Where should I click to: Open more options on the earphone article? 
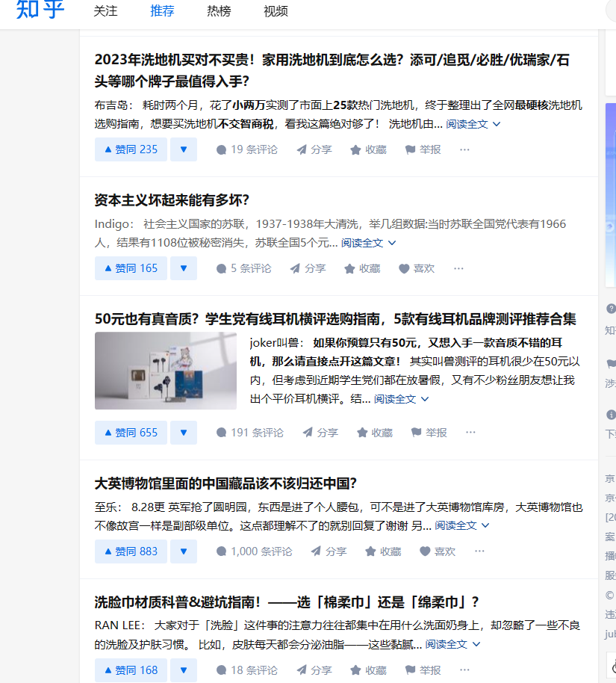[x=470, y=433]
